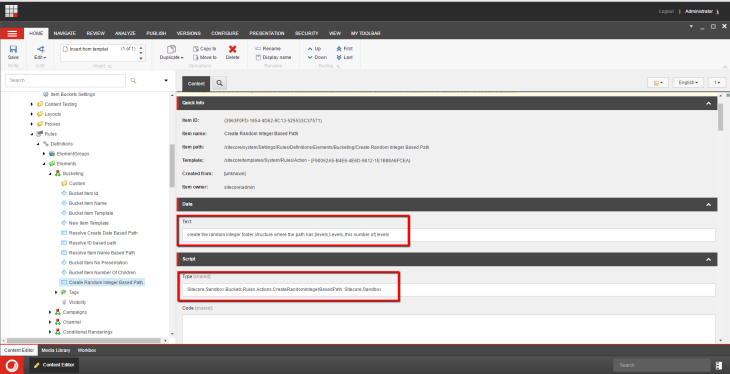Move item Last in sorting
Viewport: 730px width, 374px height.
[x=345, y=57]
